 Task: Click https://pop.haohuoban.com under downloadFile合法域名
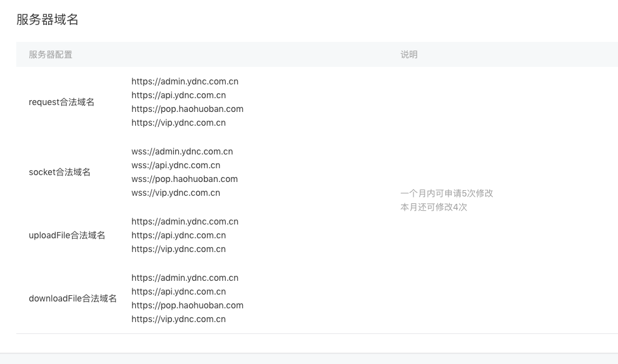coord(187,306)
